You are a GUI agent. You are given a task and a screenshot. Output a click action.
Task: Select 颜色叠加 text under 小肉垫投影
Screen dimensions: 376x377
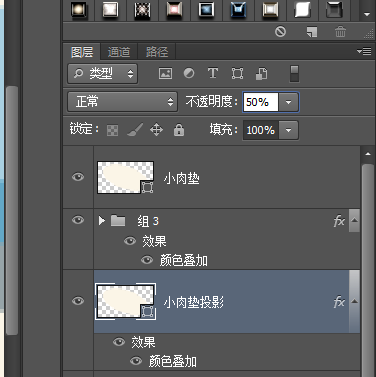(x=173, y=361)
